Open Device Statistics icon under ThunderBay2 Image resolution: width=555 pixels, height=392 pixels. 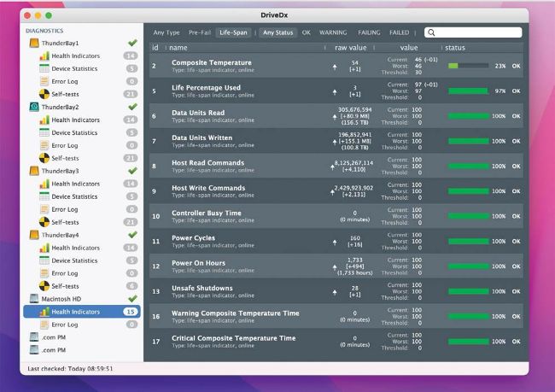(x=45, y=133)
